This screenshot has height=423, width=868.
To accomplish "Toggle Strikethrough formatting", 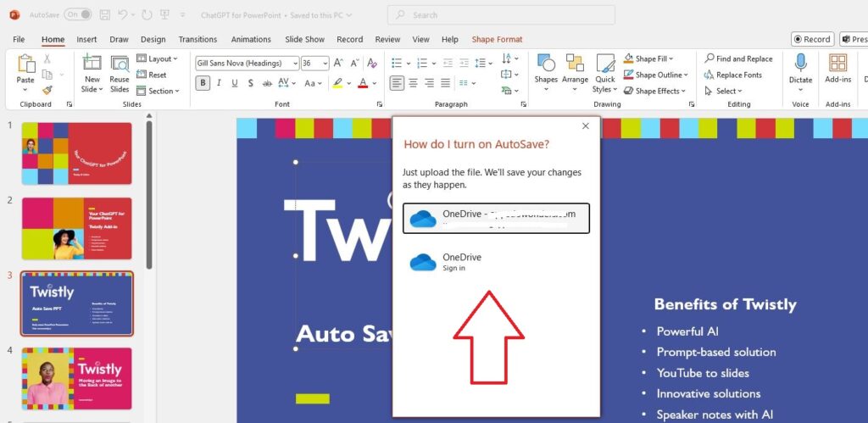I will [x=267, y=83].
